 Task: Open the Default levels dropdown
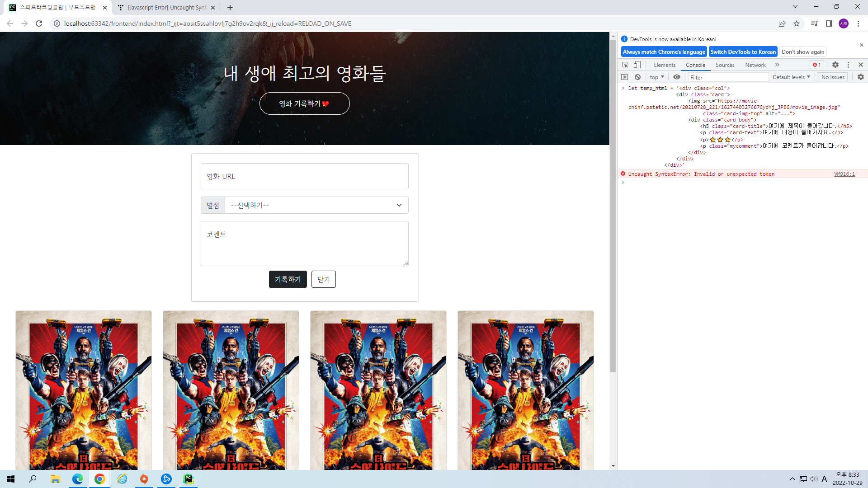coord(792,77)
